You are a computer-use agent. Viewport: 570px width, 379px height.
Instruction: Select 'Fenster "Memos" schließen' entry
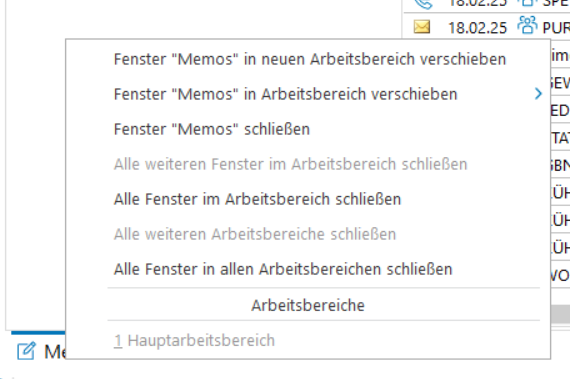[212, 129]
